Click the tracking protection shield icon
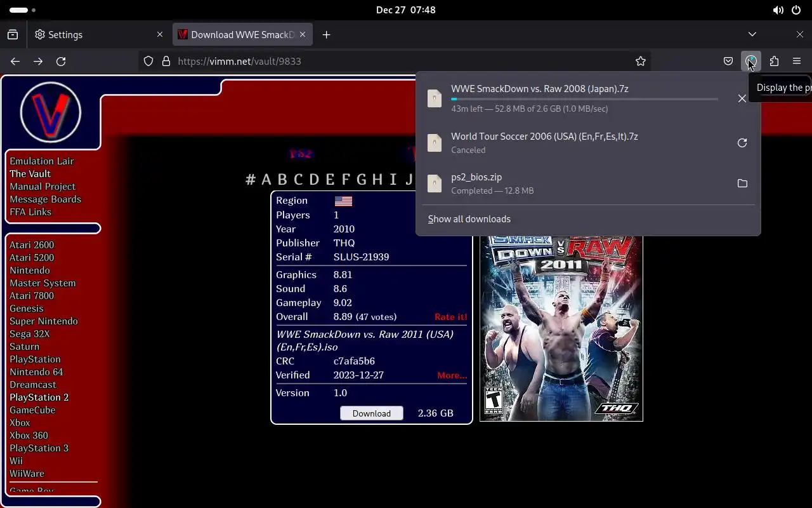 (148, 62)
